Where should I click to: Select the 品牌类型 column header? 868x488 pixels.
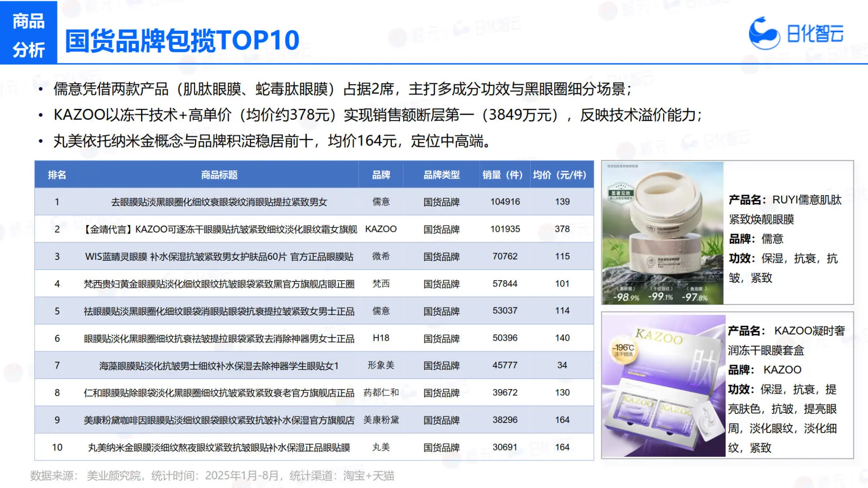(x=441, y=175)
